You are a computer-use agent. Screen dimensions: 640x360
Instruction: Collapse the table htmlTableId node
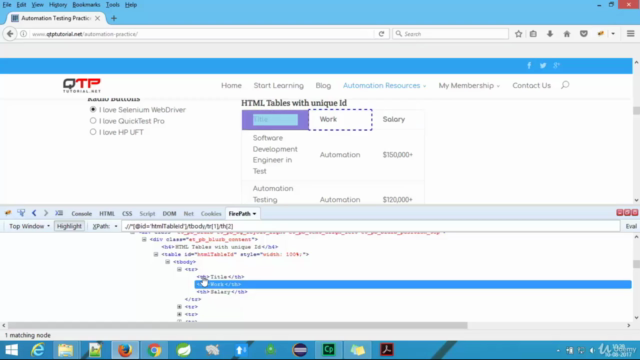[156, 254]
